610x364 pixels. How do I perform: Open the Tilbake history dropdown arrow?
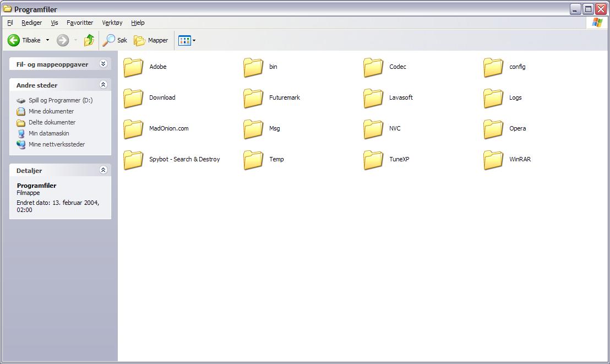tap(47, 40)
